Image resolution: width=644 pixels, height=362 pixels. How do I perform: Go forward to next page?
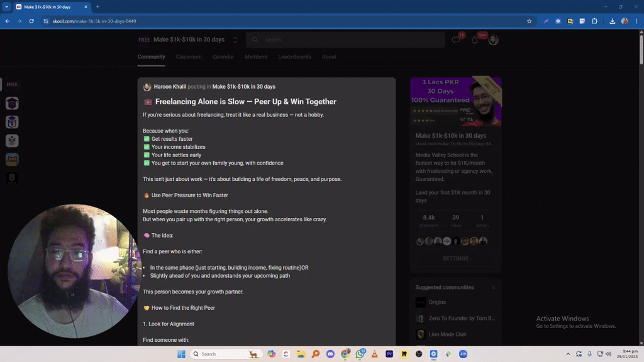coord(19,21)
